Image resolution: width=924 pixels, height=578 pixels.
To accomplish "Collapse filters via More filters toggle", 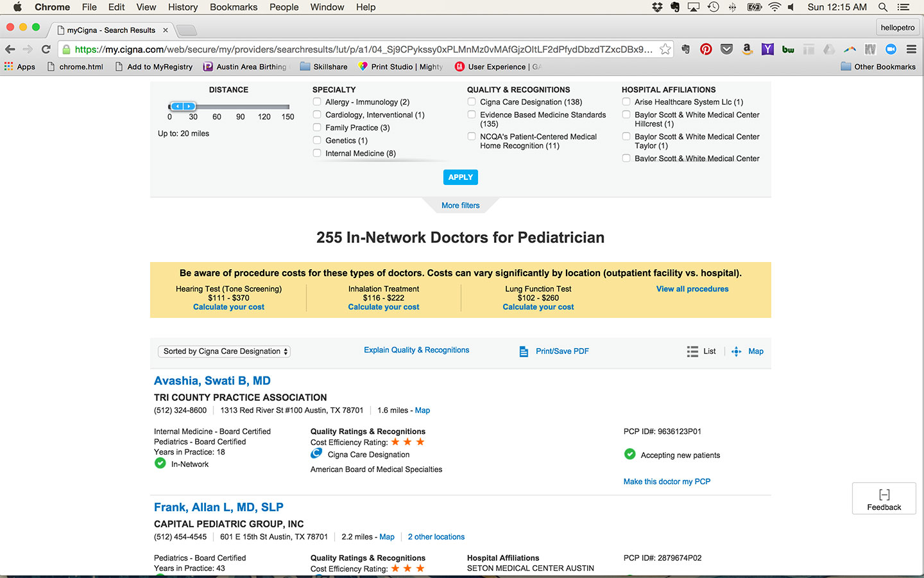I will tap(461, 206).
